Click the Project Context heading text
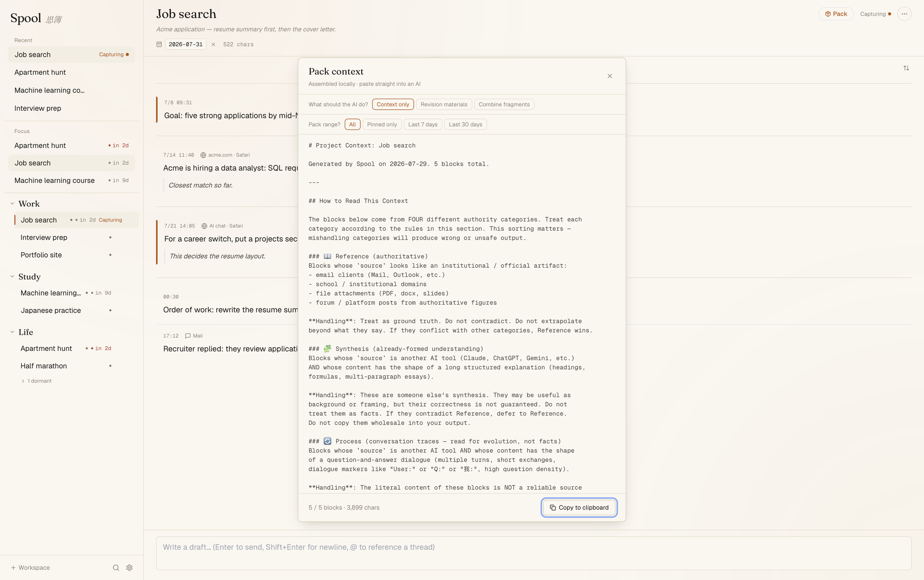Viewport: 924px width, 580px height. (x=362, y=145)
